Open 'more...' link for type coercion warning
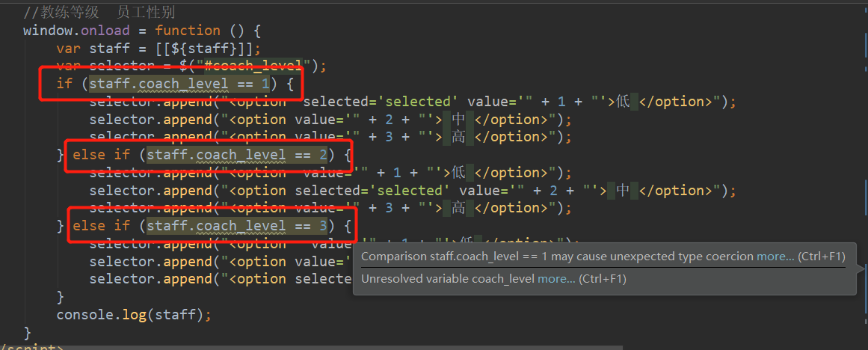868x350 pixels. [x=775, y=257]
